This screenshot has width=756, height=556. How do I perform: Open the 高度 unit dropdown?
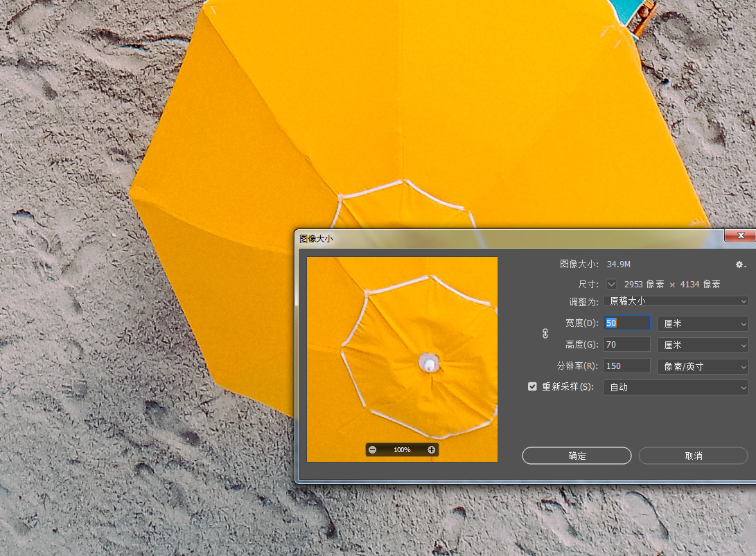point(703,345)
